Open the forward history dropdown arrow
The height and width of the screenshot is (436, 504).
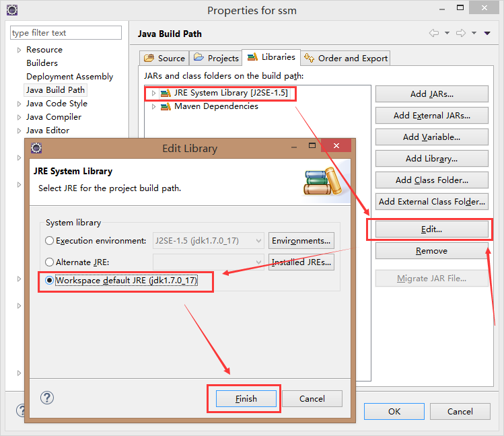click(x=474, y=33)
